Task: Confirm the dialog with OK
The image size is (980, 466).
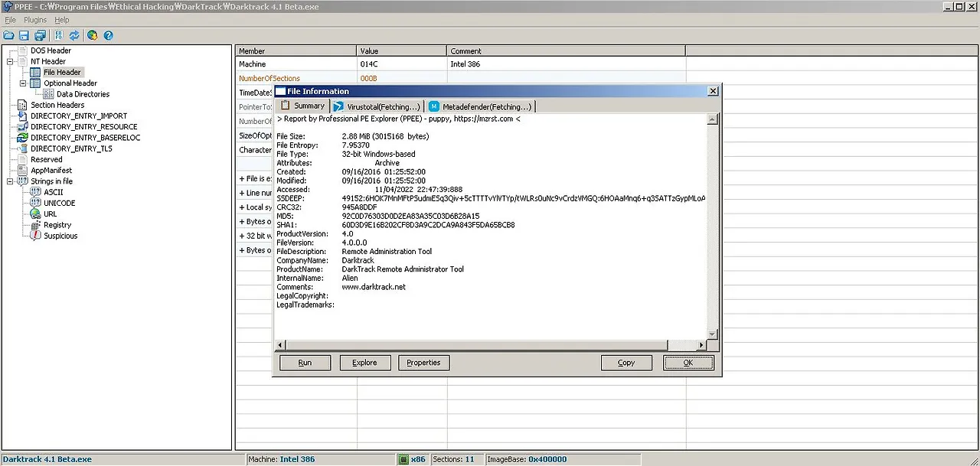Action: (x=688, y=363)
